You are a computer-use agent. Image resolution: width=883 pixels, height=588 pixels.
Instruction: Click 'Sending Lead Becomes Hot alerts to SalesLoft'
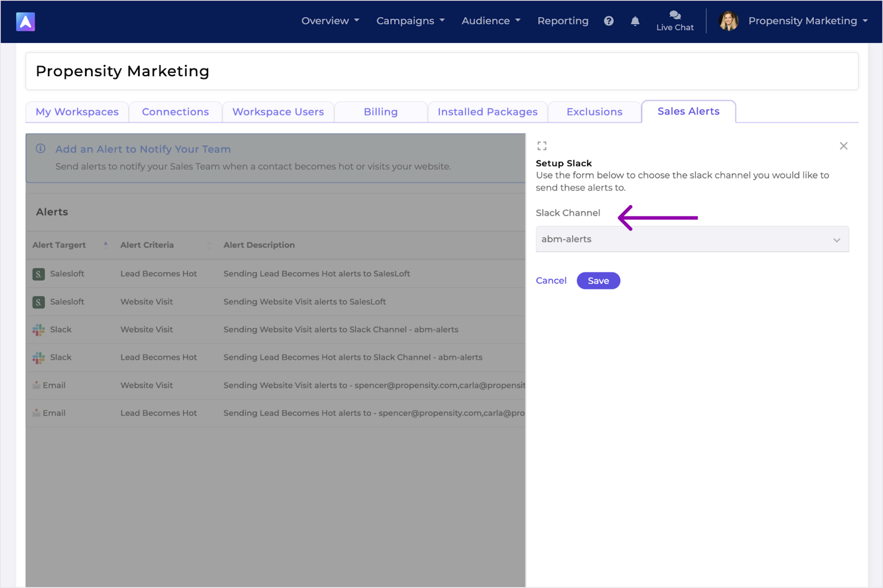click(317, 274)
